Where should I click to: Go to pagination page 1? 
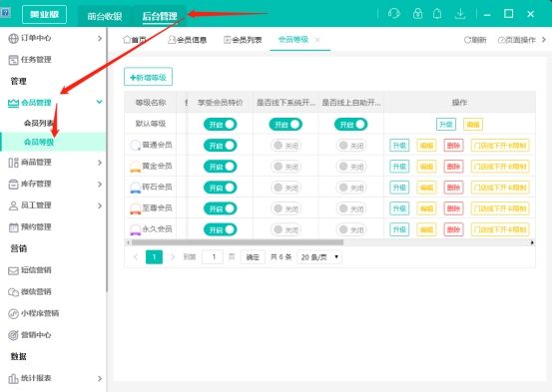154,257
